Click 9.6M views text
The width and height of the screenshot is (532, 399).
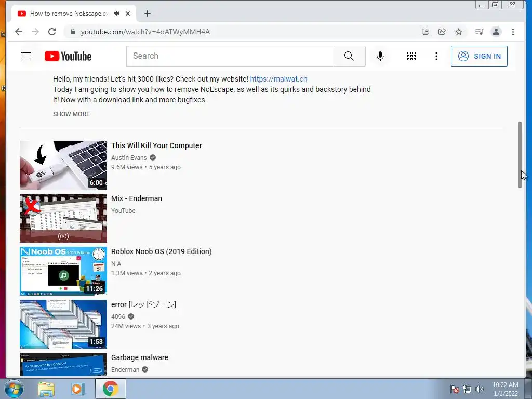[127, 167]
